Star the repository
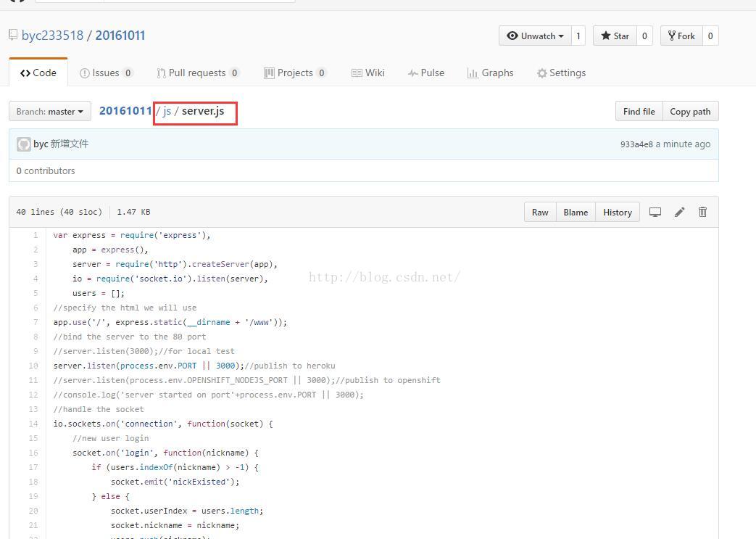This screenshot has width=756, height=539. tap(615, 36)
